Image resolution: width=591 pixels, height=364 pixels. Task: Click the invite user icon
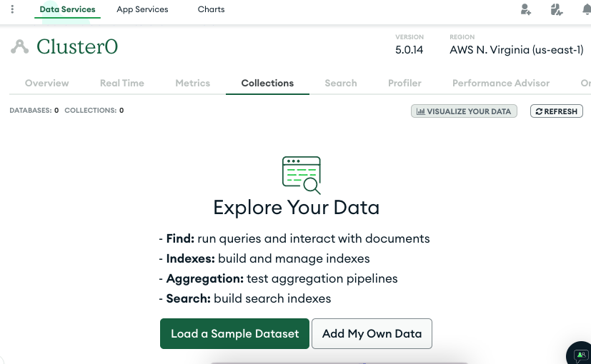point(526,9)
